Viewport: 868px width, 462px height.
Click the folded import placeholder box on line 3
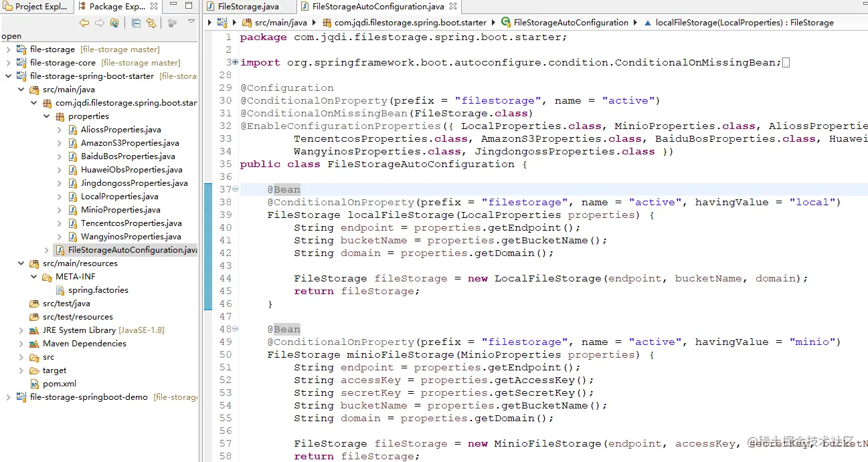786,62
